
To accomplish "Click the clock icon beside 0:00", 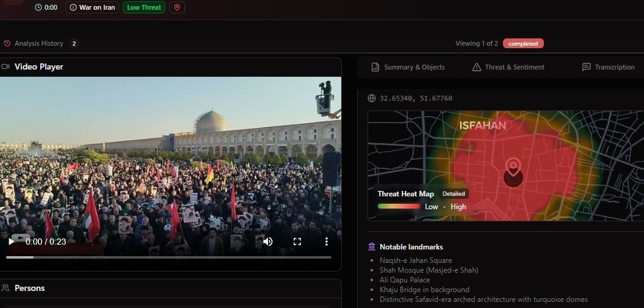I will coord(38,7).
